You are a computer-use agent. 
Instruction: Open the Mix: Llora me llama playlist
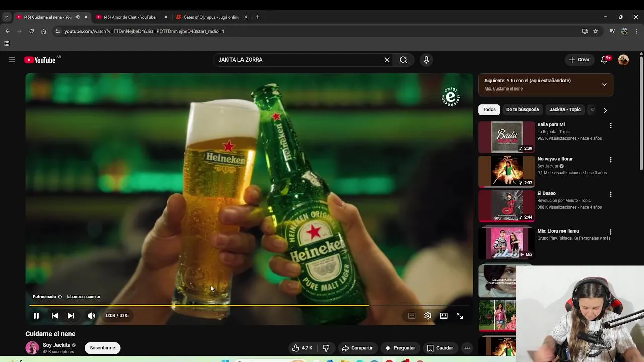558,231
